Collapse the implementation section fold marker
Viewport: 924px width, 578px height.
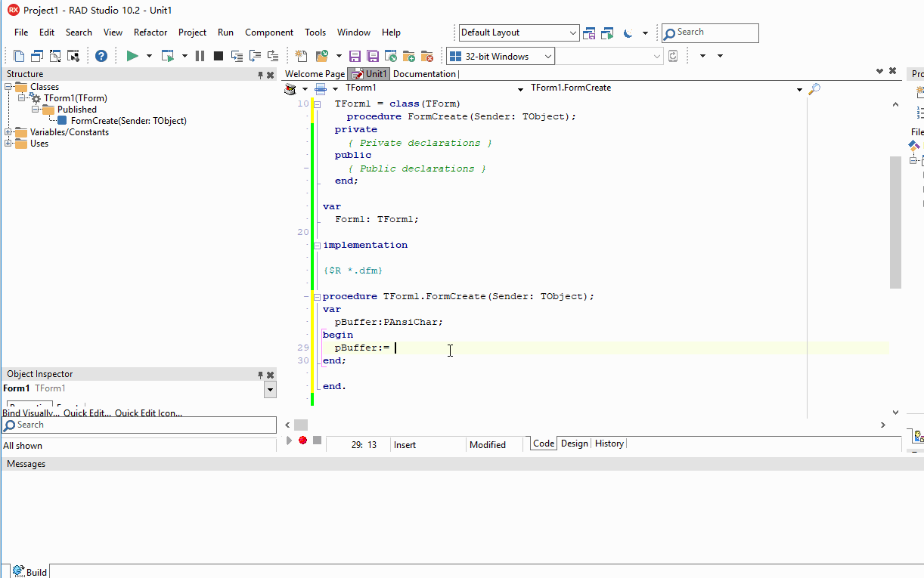318,245
